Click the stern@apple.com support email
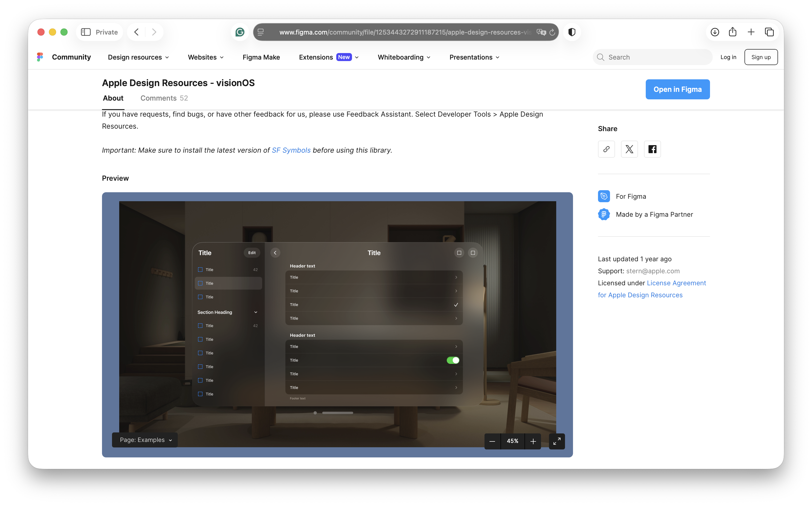This screenshot has height=506, width=812. 653,271
